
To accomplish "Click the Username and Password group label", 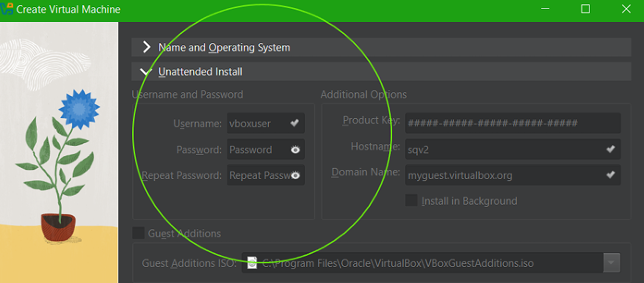I will (x=187, y=95).
